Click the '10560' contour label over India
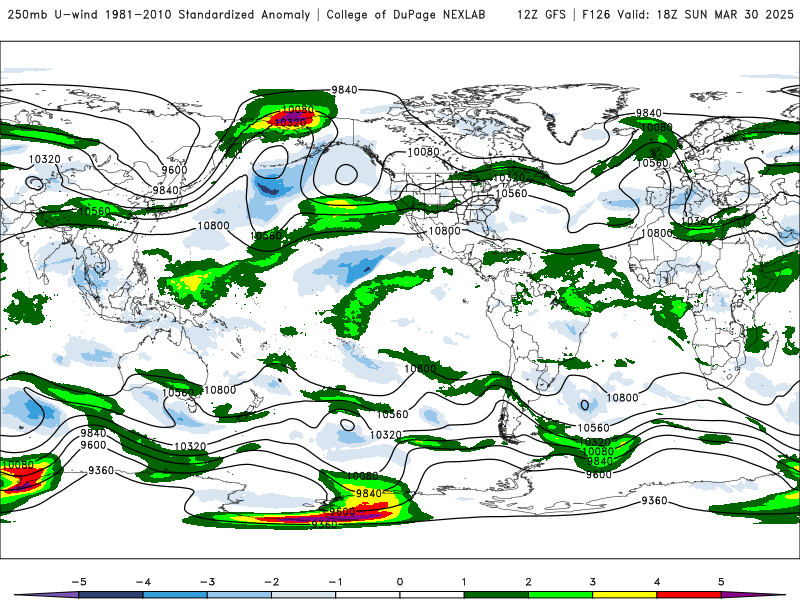This screenshot has width=800, height=600. (x=95, y=211)
